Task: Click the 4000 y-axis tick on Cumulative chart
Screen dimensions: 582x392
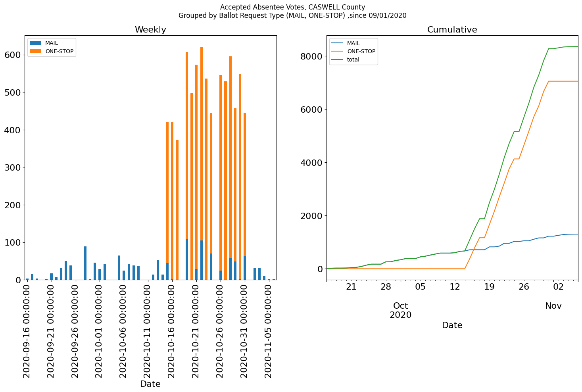Action: [312, 163]
